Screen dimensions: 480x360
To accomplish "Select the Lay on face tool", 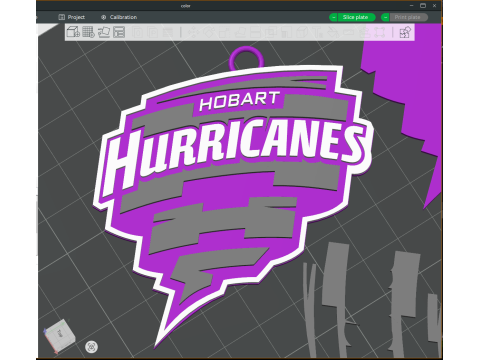I will pos(240,32).
